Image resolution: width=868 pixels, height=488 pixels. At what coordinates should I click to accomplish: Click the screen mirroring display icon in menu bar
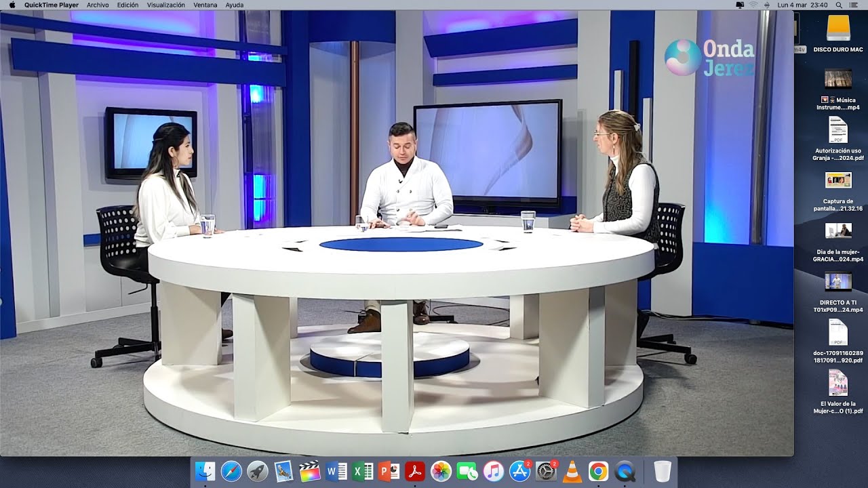[740, 5]
